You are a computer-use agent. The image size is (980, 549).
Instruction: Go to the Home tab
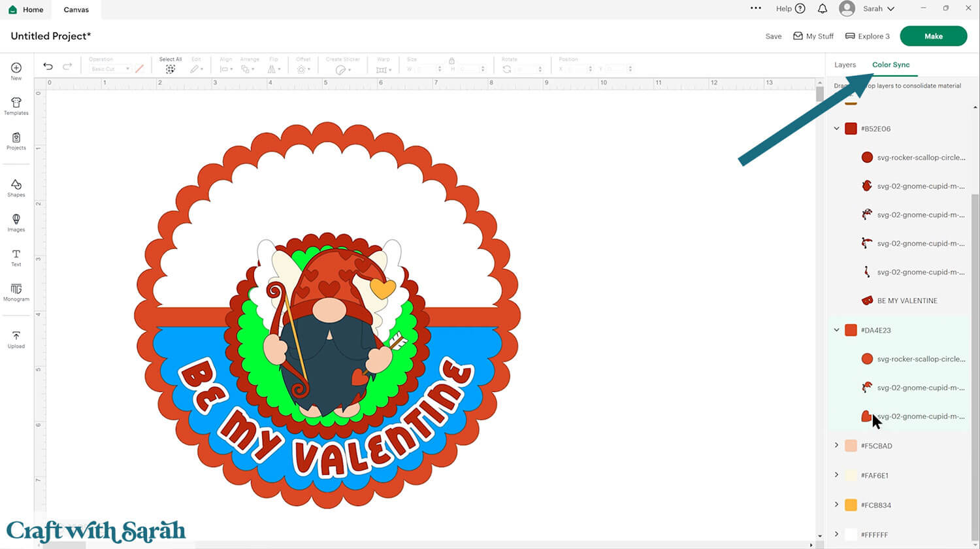click(x=26, y=10)
